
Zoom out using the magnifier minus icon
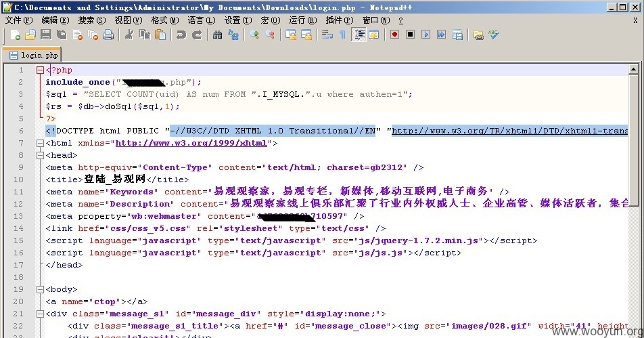tap(270, 35)
